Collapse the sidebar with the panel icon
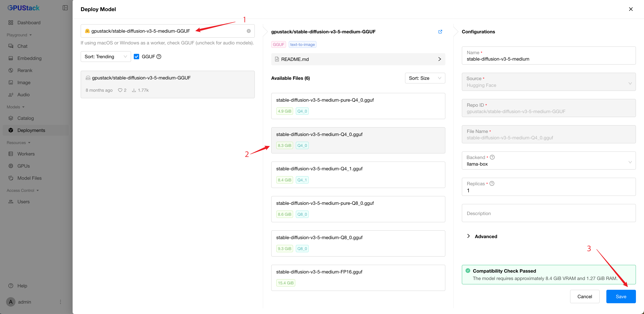This screenshot has height=314, width=644. point(65,8)
